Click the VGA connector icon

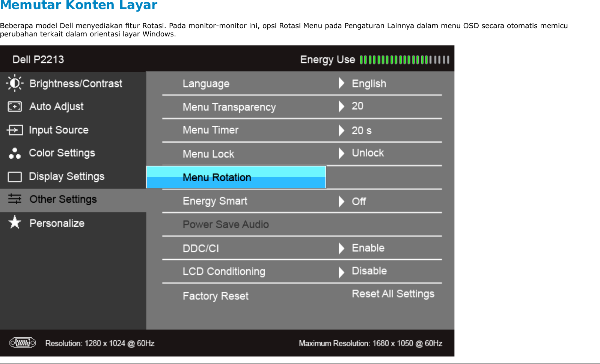[23, 343]
